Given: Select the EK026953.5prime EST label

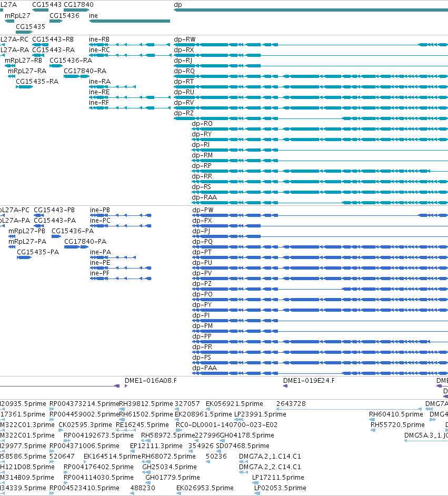Looking at the screenshot, I should click(x=205, y=488).
